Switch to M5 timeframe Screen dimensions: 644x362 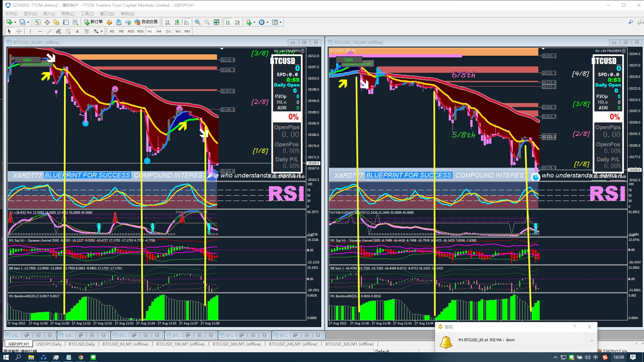point(121,31)
